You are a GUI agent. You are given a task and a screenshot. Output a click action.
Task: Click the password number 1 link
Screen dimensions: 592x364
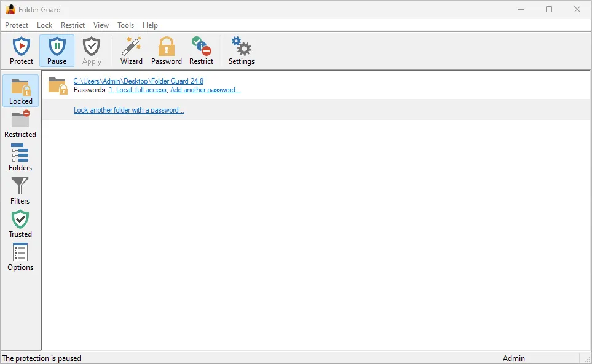[111, 90]
